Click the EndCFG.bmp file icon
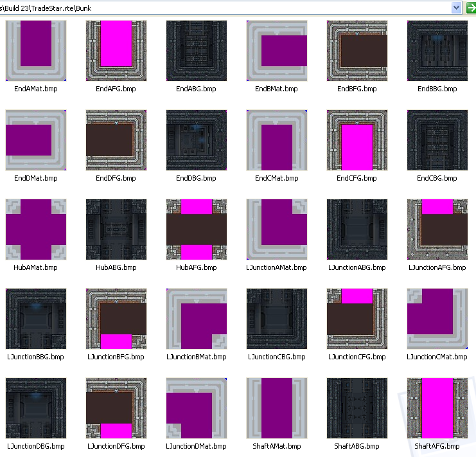 (x=357, y=140)
